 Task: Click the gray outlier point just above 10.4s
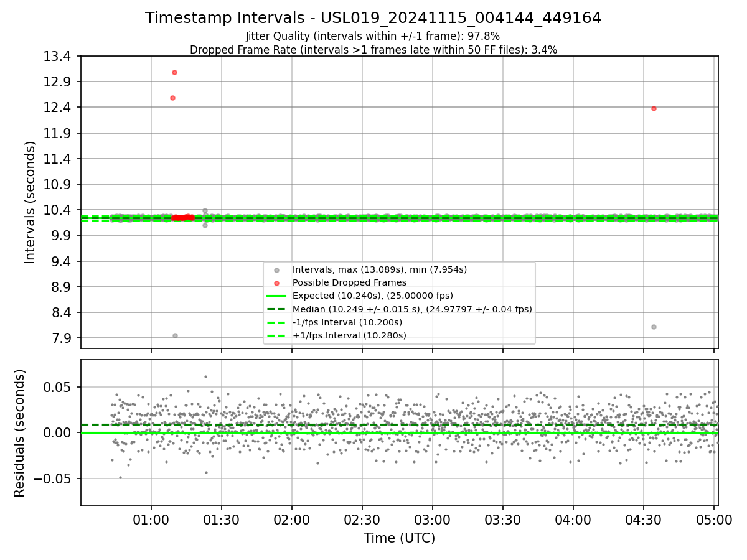205,211
